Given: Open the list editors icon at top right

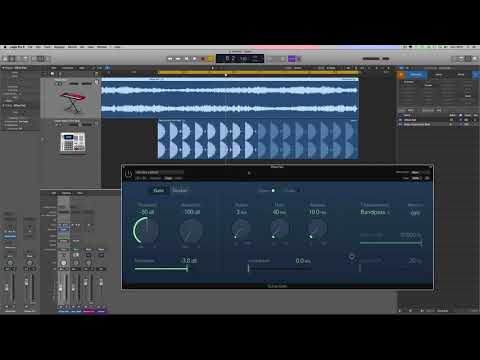Looking at the screenshot, I should (461, 59).
